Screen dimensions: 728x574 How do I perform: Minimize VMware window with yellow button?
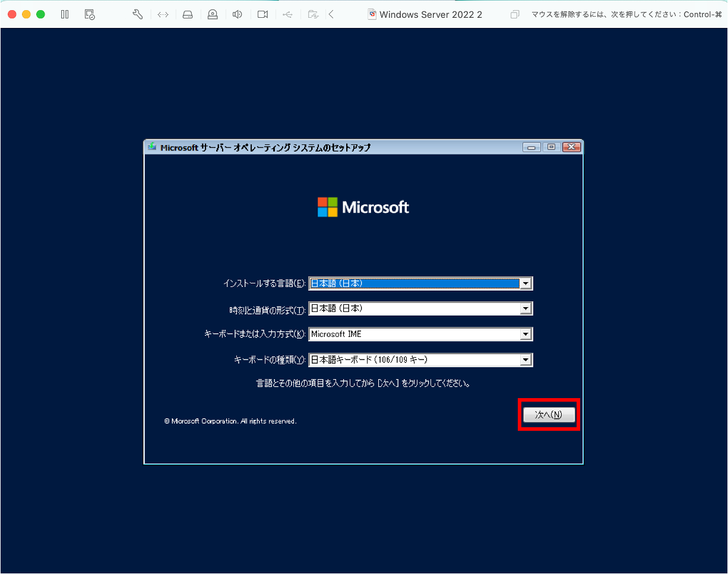pyautogui.click(x=26, y=14)
